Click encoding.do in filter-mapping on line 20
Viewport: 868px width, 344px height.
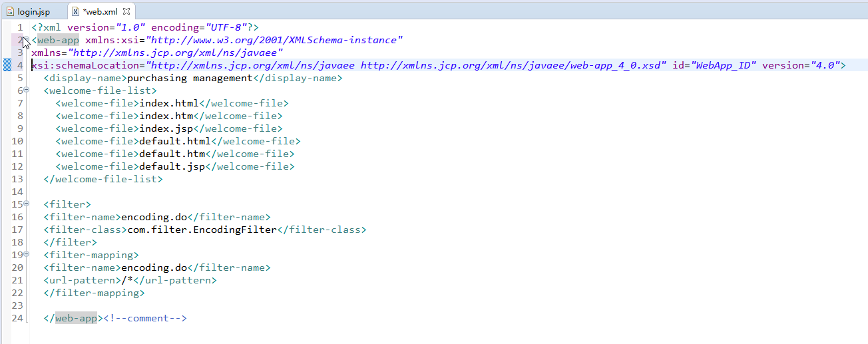(x=154, y=267)
